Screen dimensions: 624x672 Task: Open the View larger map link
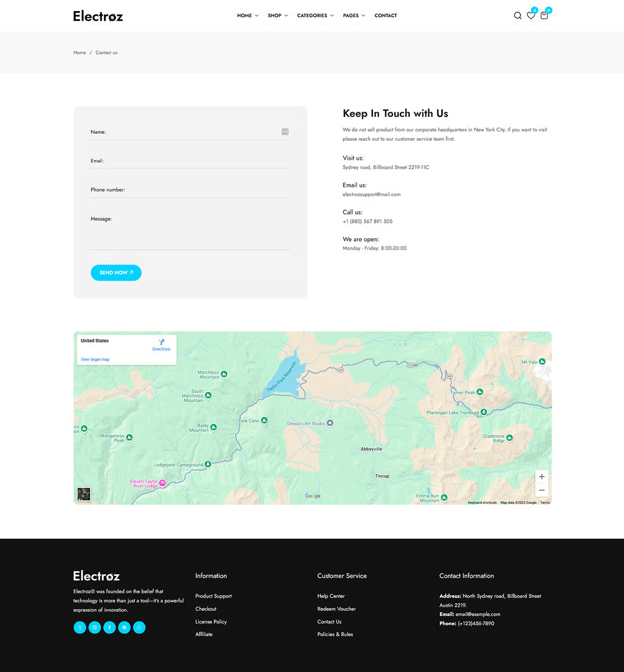[x=94, y=359]
